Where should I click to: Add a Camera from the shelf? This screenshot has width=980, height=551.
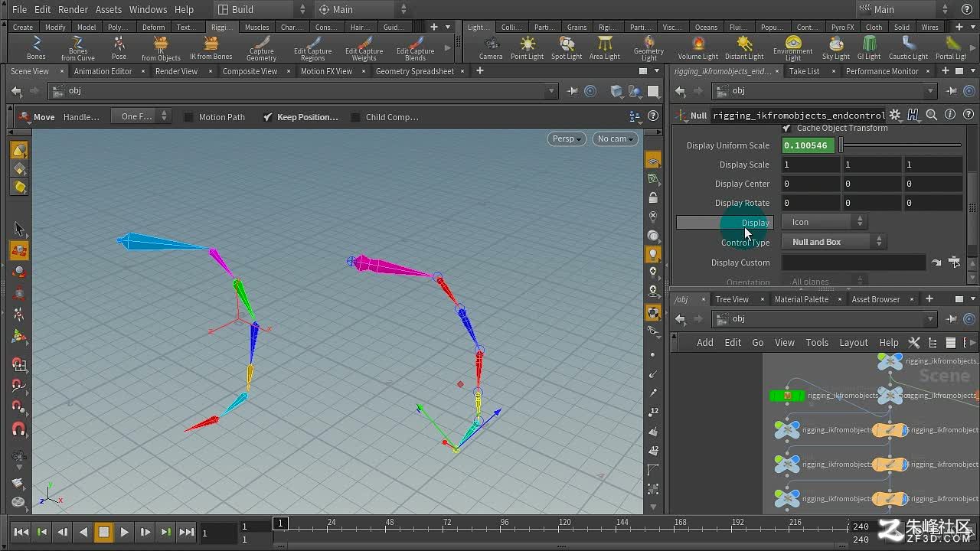click(491, 48)
